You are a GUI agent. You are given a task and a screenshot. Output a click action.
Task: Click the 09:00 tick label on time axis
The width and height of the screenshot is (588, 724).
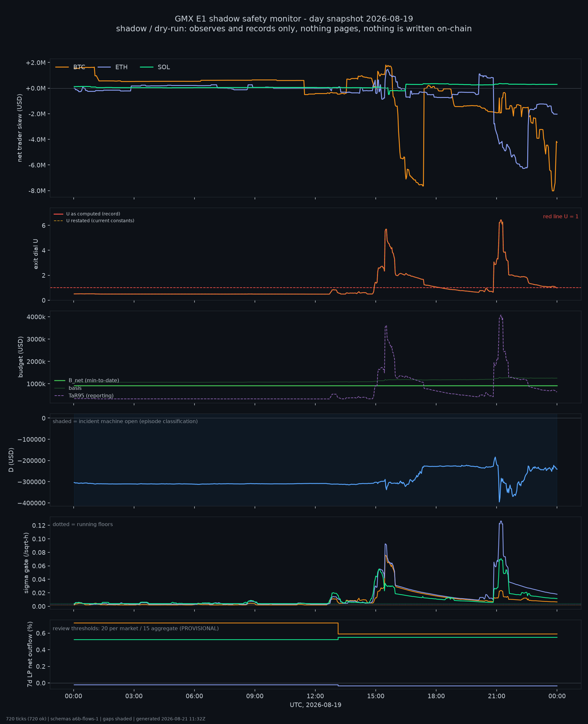(255, 696)
